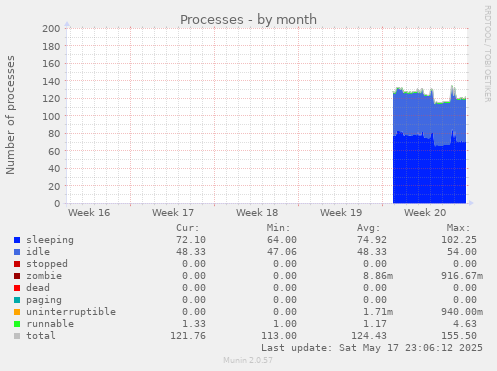The image size is (497, 371).
Task: Click the runnable legend color swatch
Action: pos(17,324)
